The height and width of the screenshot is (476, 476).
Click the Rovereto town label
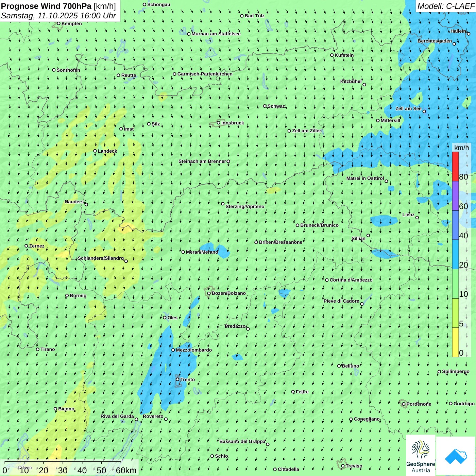[153, 416]
